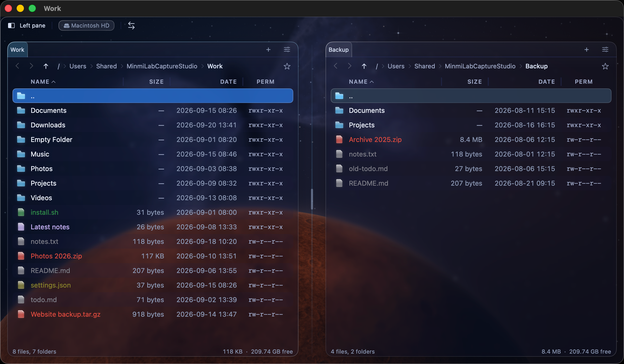
Task: Select Photos 2026.zip archive
Action: coord(153,256)
